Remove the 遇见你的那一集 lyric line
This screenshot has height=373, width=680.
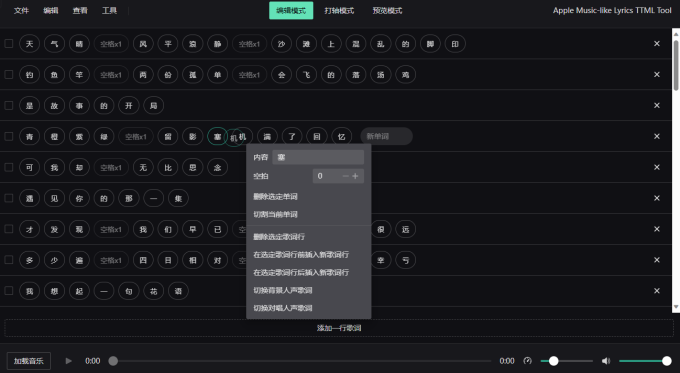point(657,198)
